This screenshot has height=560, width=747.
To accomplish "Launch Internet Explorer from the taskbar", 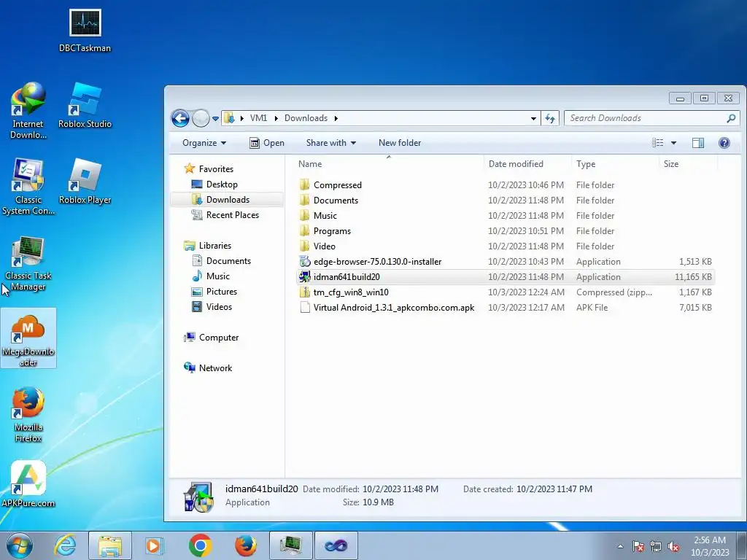I will pyautogui.click(x=65, y=545).
